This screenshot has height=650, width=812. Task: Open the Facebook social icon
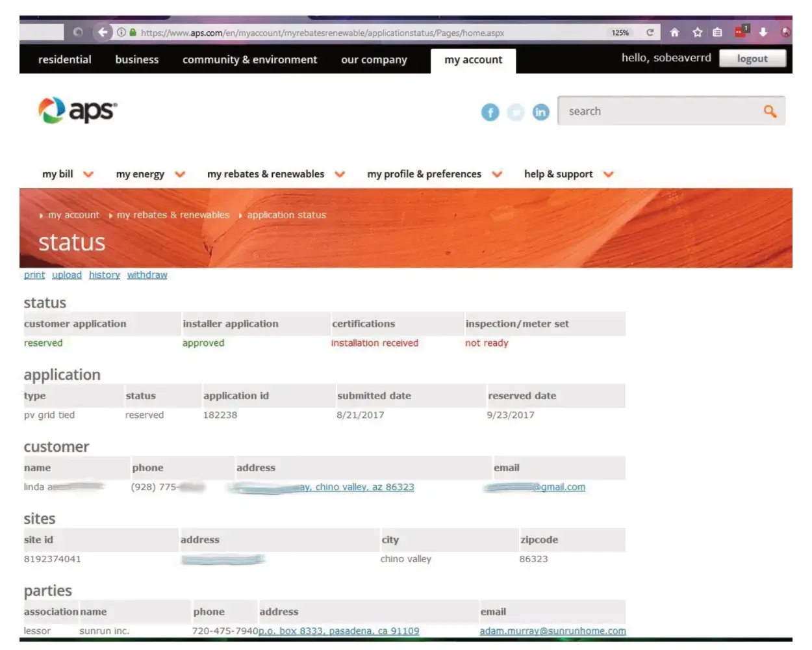tap(490, 112)
